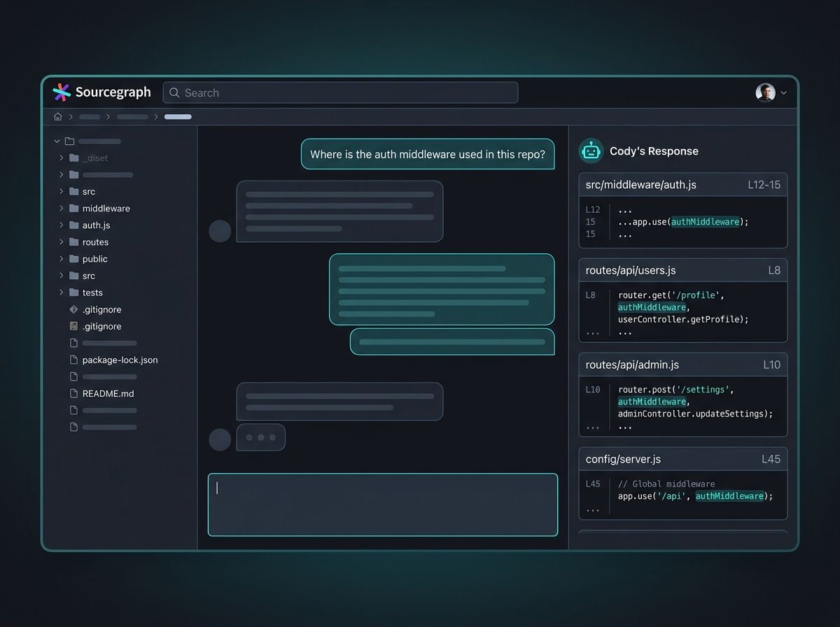Open src/middleware/auth.js result header

[x=683, y=185]
